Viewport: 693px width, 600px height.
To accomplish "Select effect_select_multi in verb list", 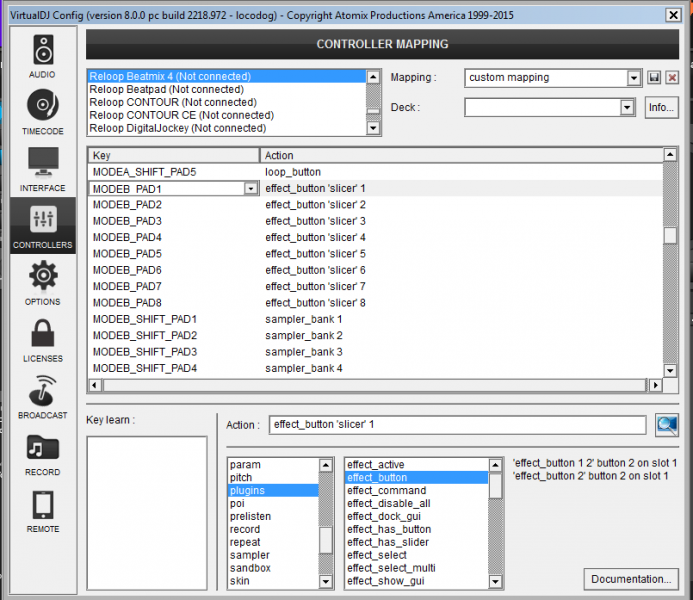I will 417,568.
